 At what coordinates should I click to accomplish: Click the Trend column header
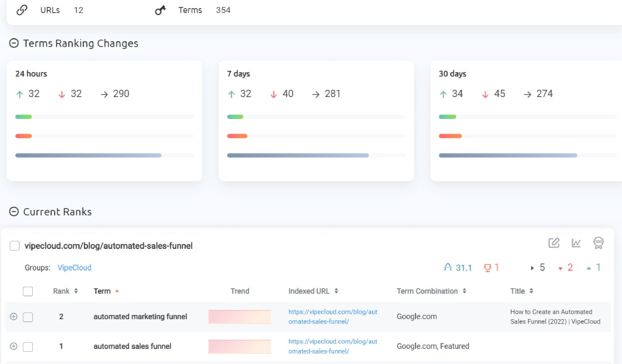click(x=239, y=291)
